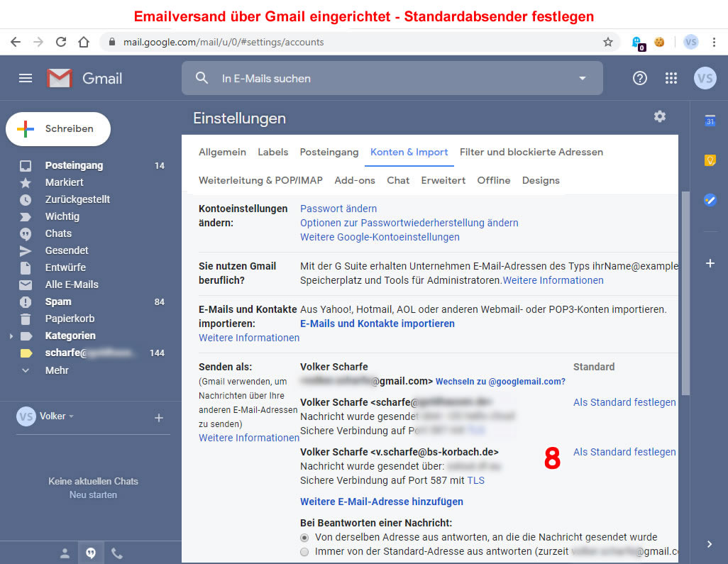Open Google Calendar side panel icon
728x564 pixels.
pyautogui.click(x=710, y=120)
